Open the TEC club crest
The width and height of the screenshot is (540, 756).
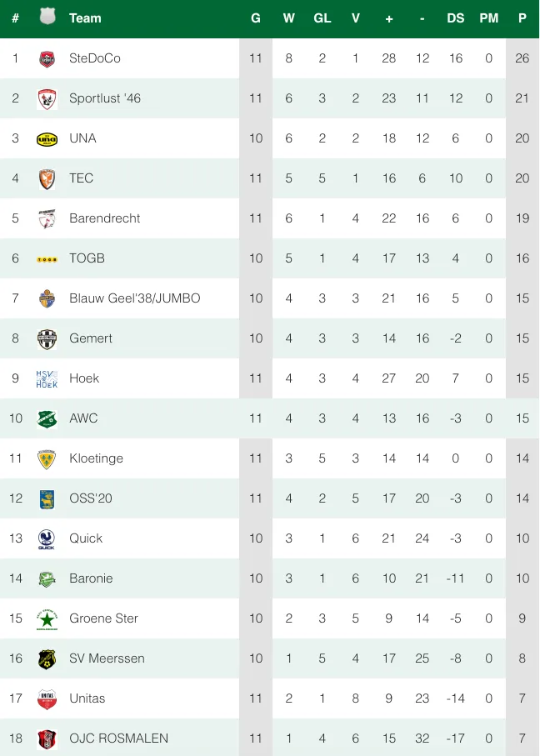[47, 178]
